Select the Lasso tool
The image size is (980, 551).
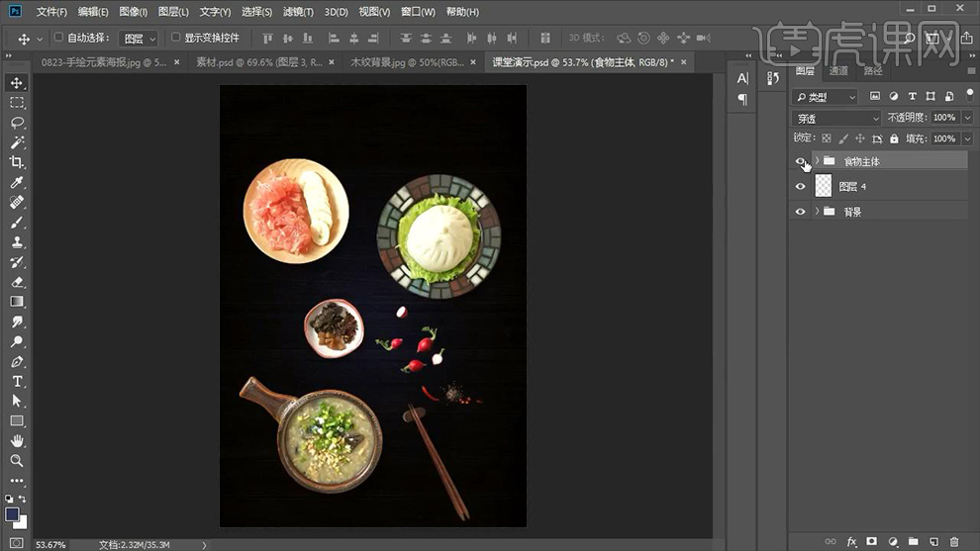tap(17, 123)
